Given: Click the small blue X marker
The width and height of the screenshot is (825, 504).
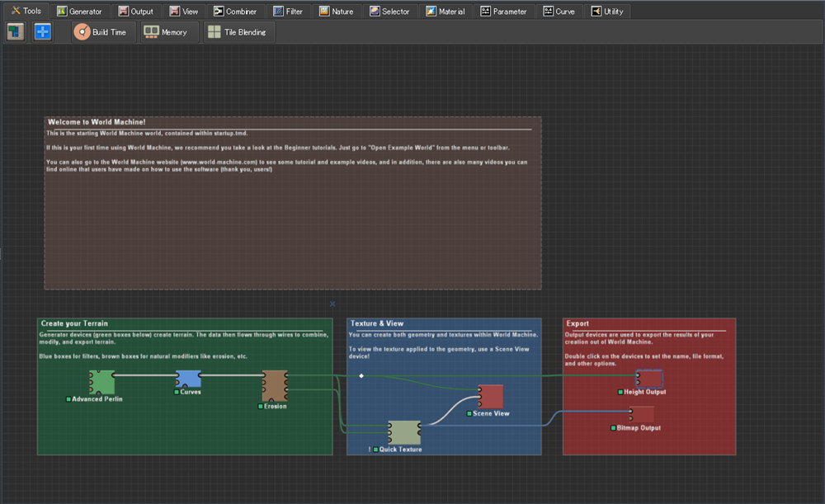Looking at the screenshot, I should click(x=332, y=304).
